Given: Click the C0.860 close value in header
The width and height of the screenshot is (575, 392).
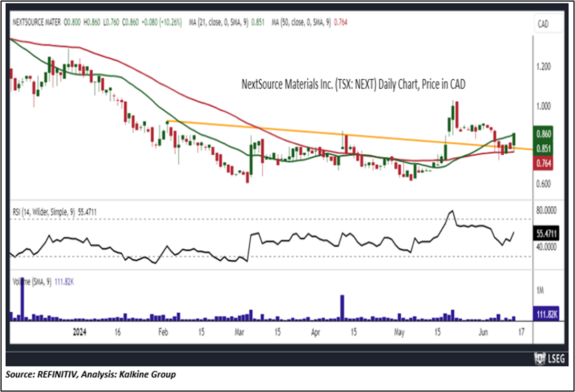Looking at the screenshot, I should [131, 23].
